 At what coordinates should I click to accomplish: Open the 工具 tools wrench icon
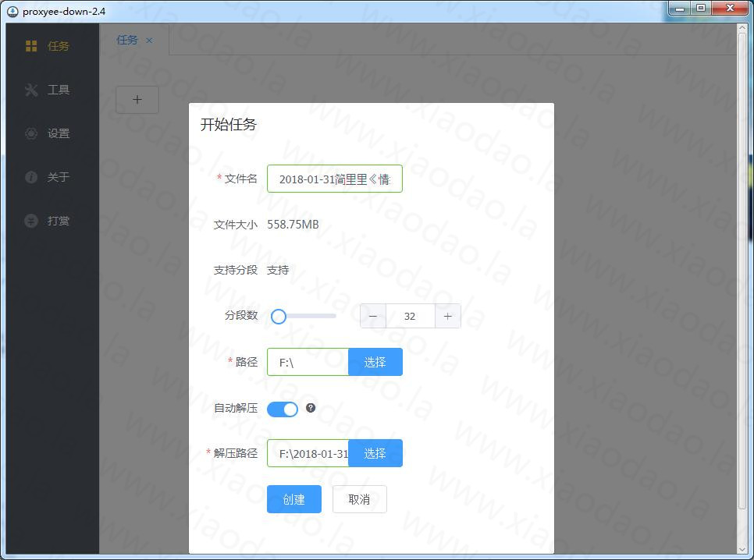[31, 90]
